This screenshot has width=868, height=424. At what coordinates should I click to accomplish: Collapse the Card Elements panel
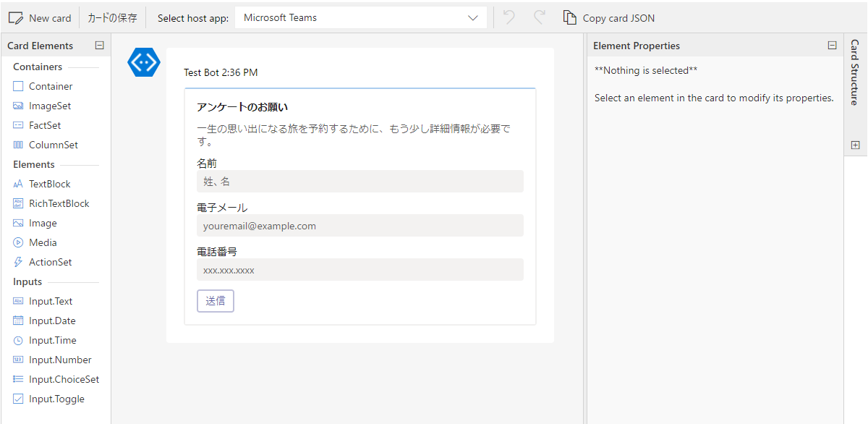pyautogui.click(x=99, y=45)
